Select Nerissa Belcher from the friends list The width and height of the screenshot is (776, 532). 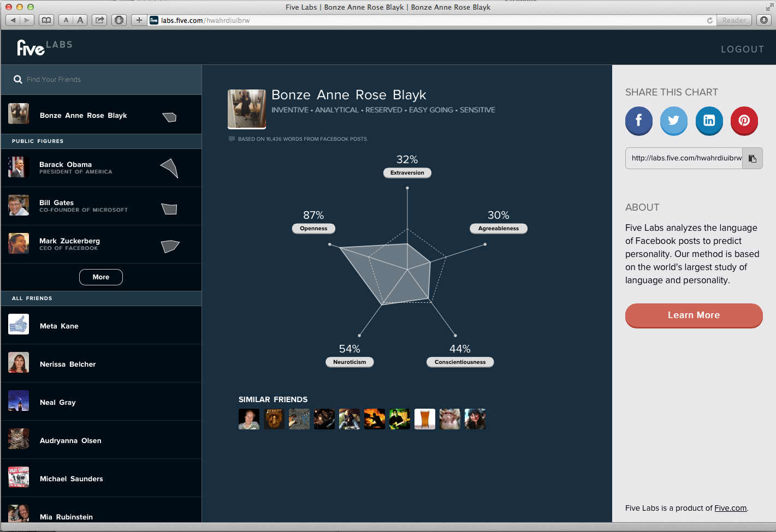pyautogui.click(x=68, y=364)
